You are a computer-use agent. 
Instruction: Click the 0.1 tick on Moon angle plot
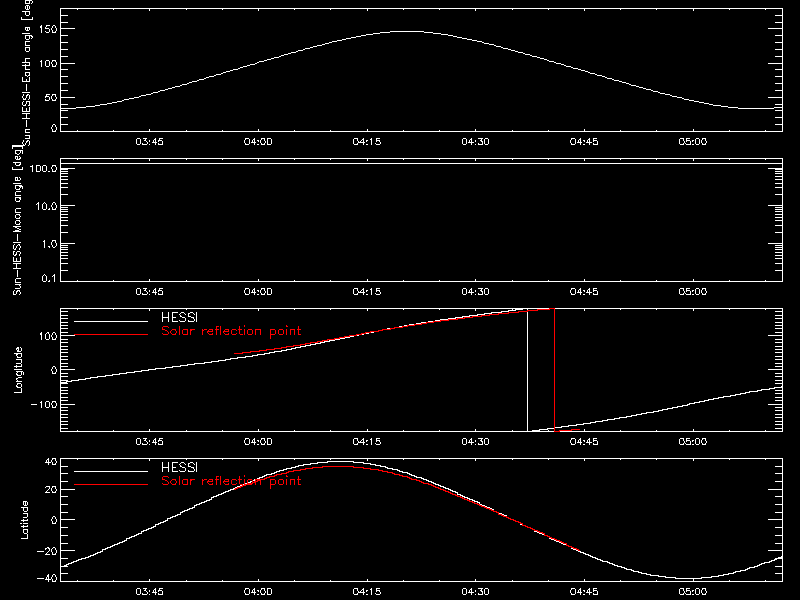[x=49, y=278]
